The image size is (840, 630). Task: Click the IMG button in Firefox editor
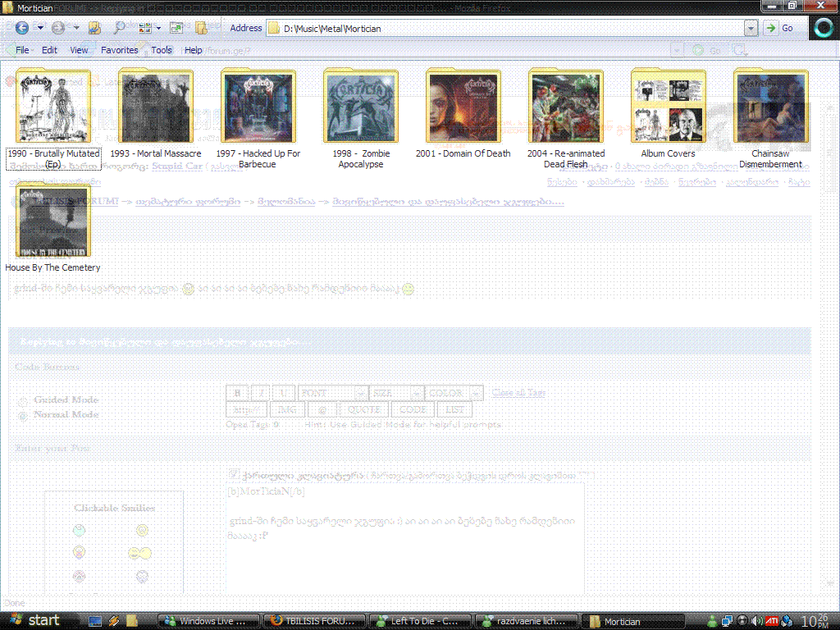[x=287, y=410]
